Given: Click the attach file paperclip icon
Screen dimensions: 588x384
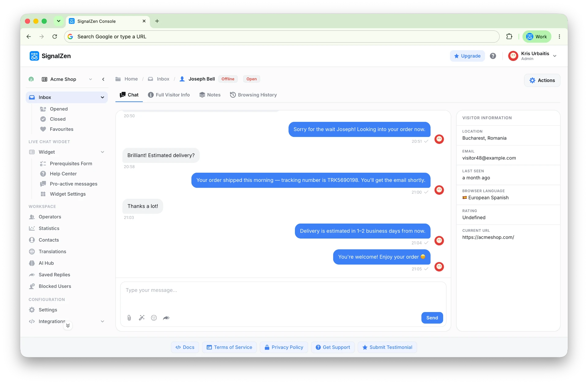Looking at the screenshot, I should [129, 318].
